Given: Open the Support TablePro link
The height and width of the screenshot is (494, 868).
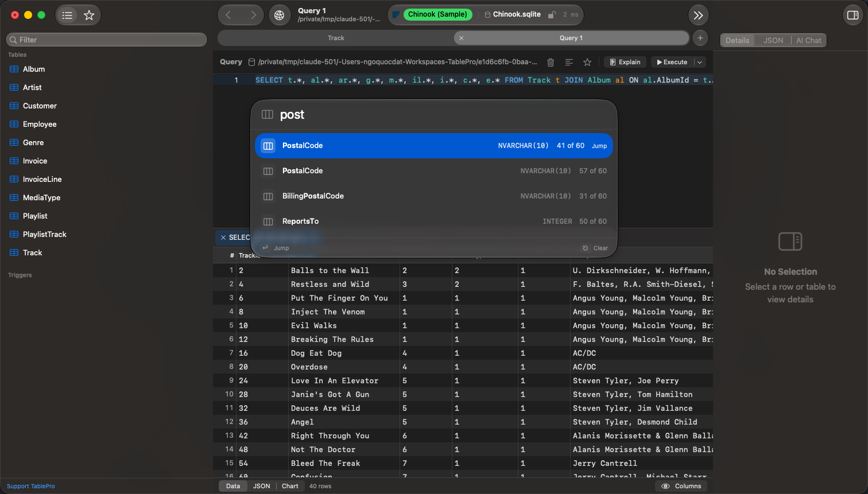Looking at the screenshot, I should pos(31,486).
